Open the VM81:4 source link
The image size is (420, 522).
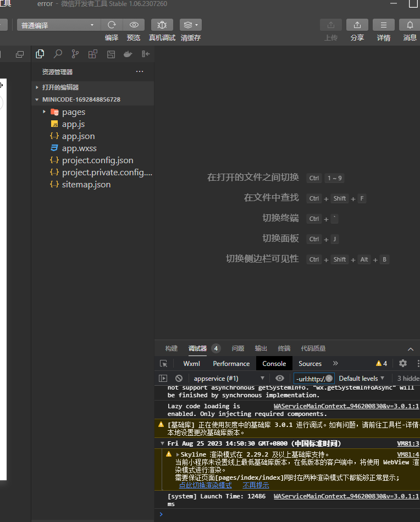click(x=408, y=454)
